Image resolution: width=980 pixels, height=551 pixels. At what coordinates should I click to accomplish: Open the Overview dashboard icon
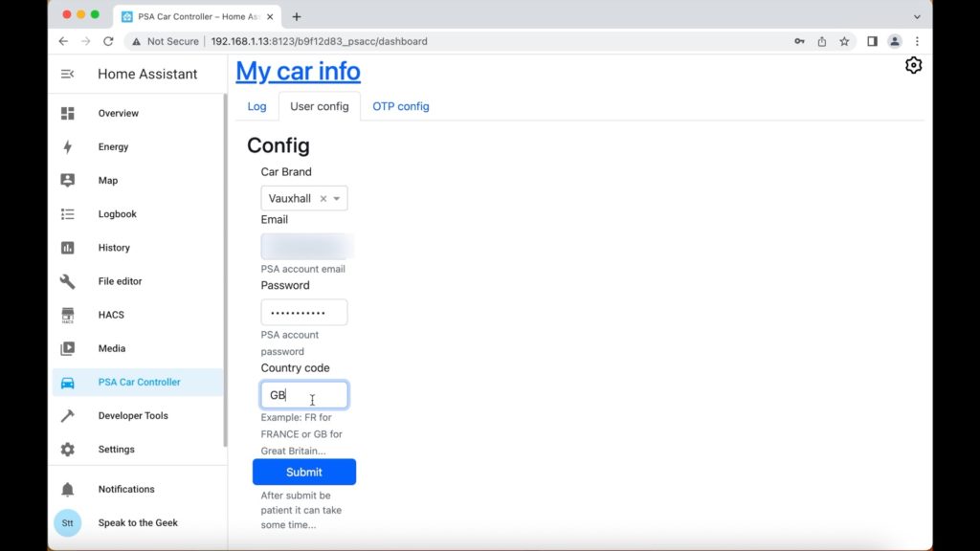pyautogui.click(x=68, y=113)
